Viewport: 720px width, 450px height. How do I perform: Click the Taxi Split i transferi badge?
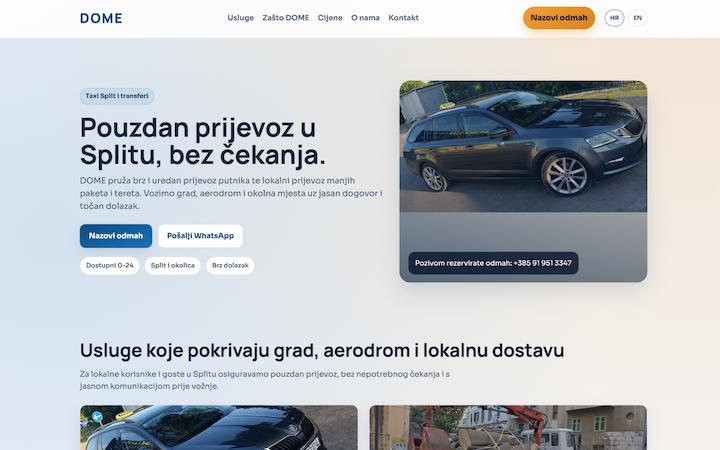pyautogui.click(x=117, y=96)
